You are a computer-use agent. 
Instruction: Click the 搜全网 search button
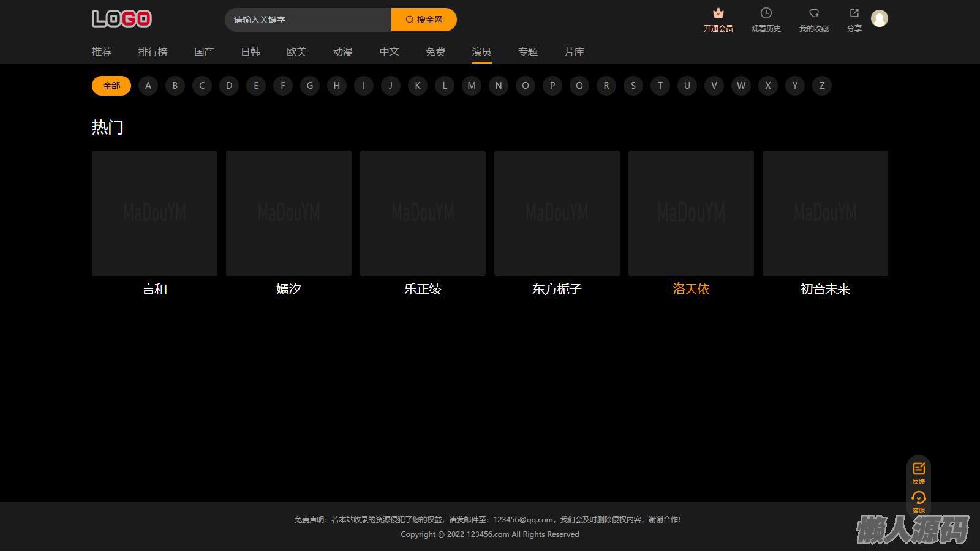tap(424, 20)
